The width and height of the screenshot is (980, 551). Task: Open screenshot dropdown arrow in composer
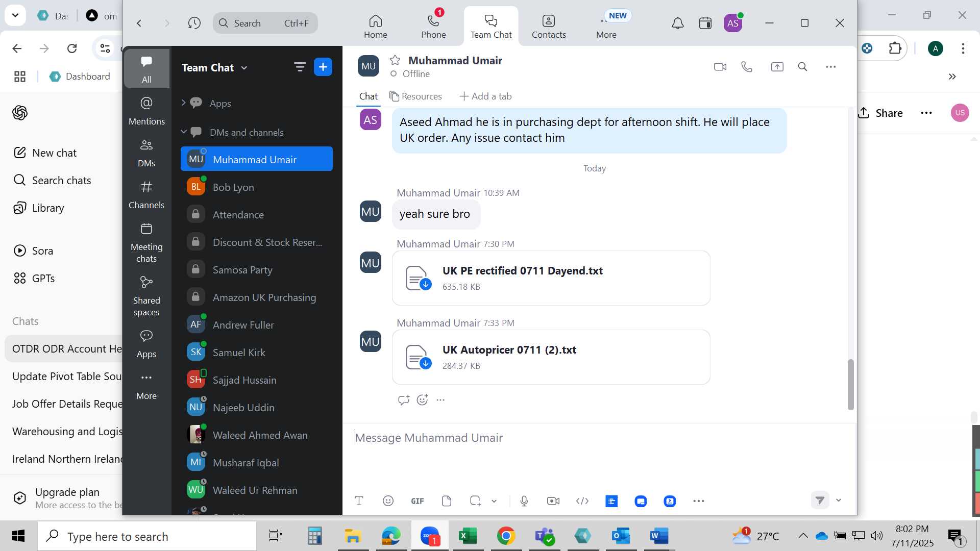pos(494,501)
